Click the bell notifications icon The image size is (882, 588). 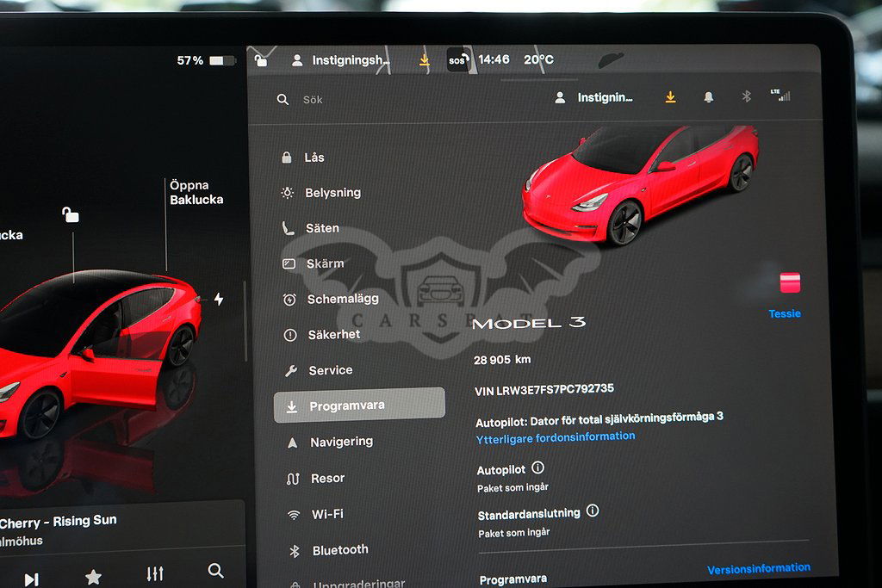708,98
